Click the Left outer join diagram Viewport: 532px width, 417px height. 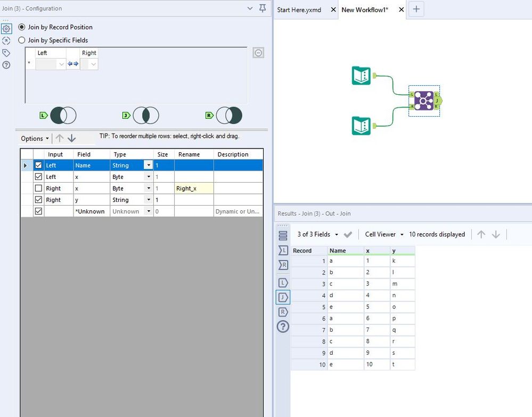(63, 116)
